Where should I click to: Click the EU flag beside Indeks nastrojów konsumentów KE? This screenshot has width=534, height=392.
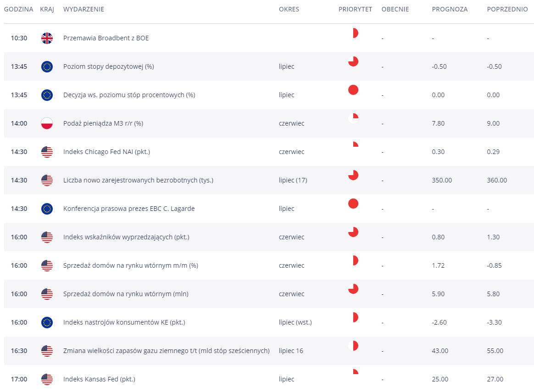[x=47, y=322]
